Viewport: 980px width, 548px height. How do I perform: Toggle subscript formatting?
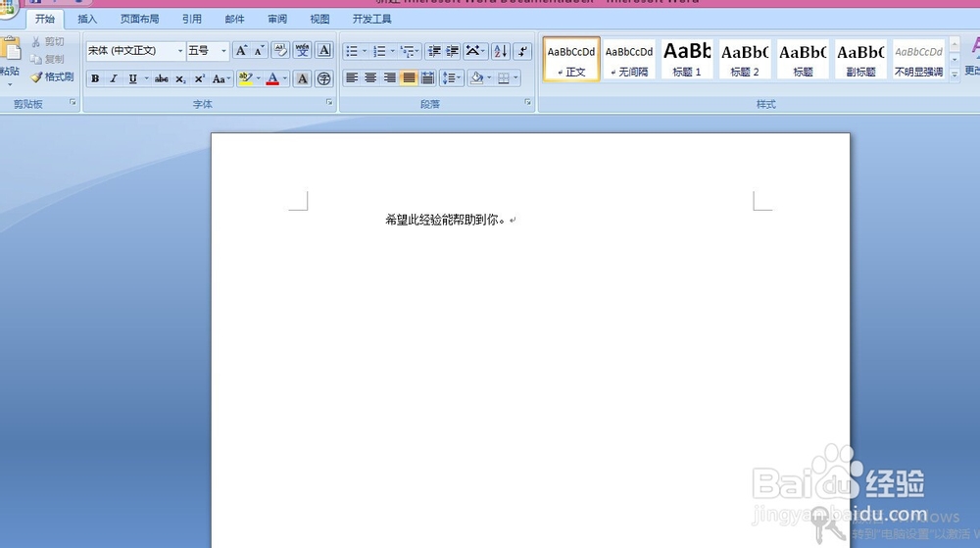click(180, 78)
